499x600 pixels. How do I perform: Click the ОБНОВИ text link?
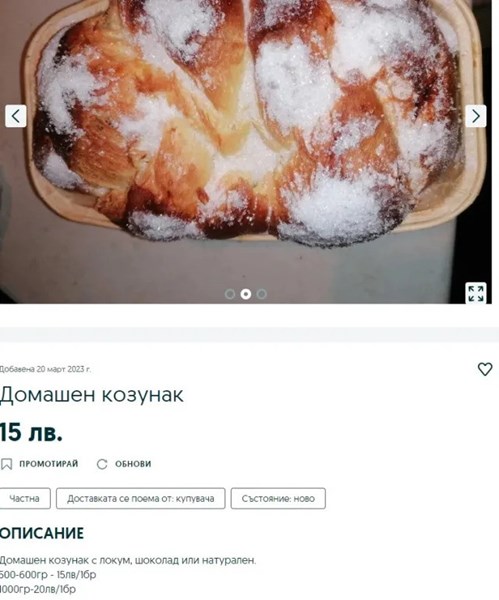pos(133,464)
